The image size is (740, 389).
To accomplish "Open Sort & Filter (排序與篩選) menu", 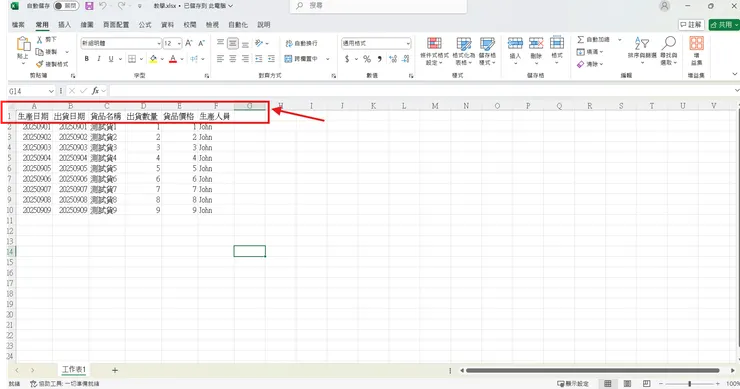I will tap(642, 51).
